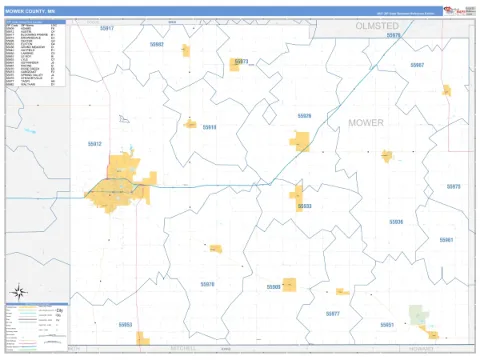The width and height of the screenshot is (480, 360).
Task: Click the 55961 ZIP code label
Action: point(446,240)
